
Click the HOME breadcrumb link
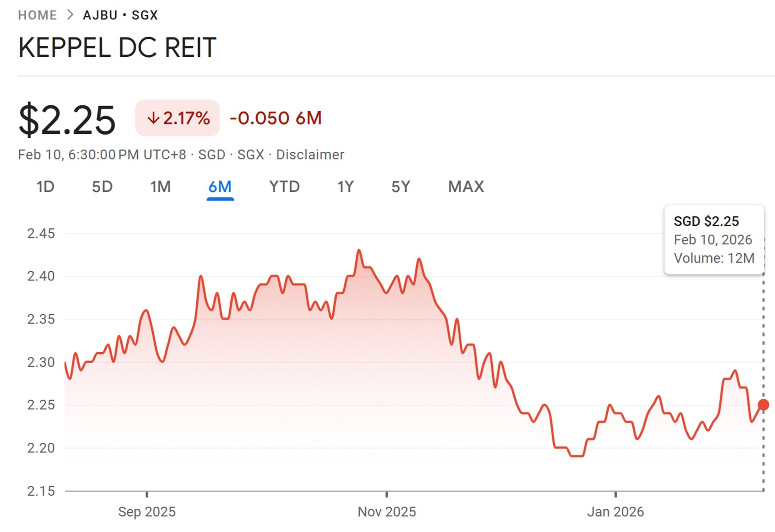(x=37, y=15)
